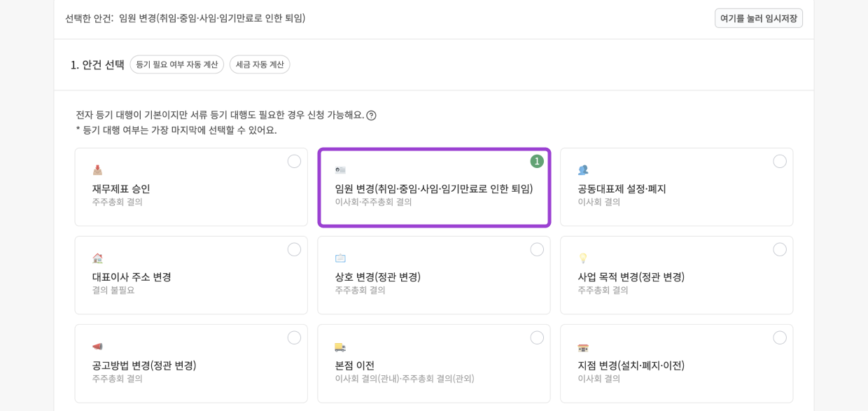Screen dimensions: 868x411
Task: Click the 지점 변경 store icon
Action: pyautogui.click(x=583, y=347)
